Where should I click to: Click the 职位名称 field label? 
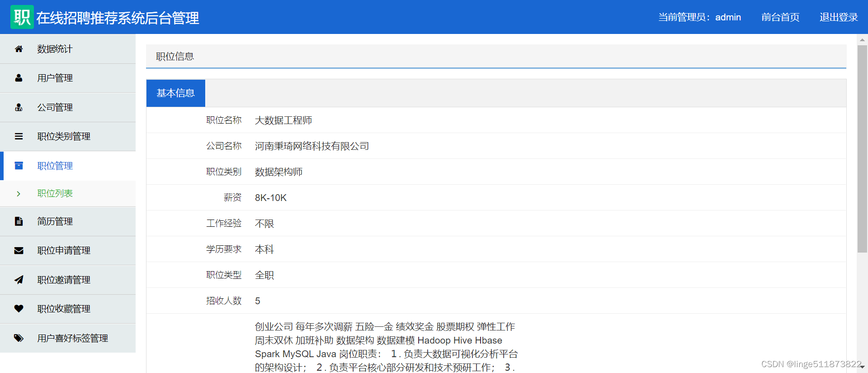point(224,120)
